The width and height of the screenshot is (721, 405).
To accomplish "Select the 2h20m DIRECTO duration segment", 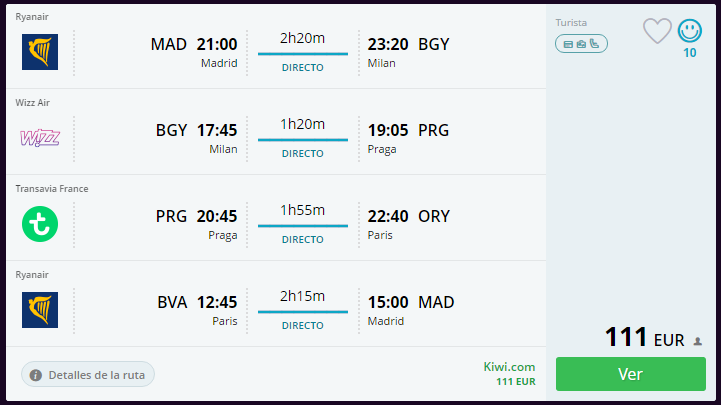I will point(303,52).
